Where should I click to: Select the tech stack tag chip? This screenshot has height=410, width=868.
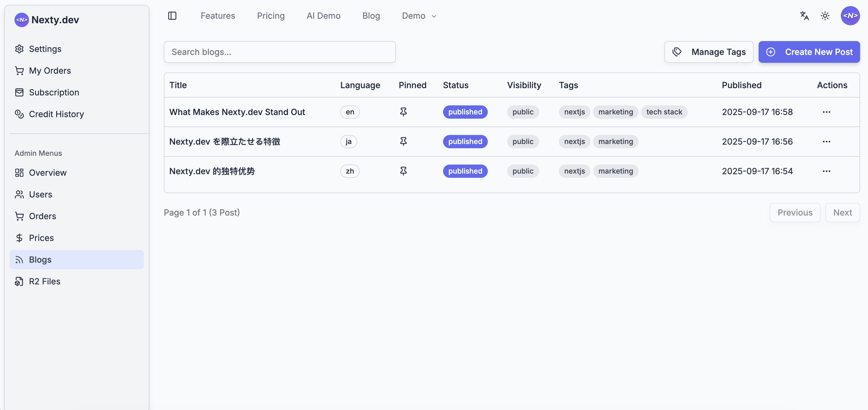click(x=664, y=112)
